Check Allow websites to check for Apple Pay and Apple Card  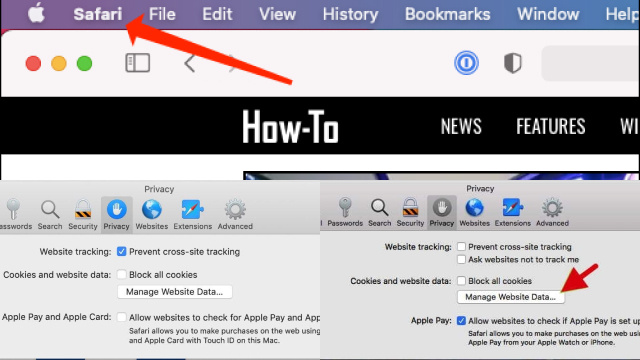click(x=122, y=317)
